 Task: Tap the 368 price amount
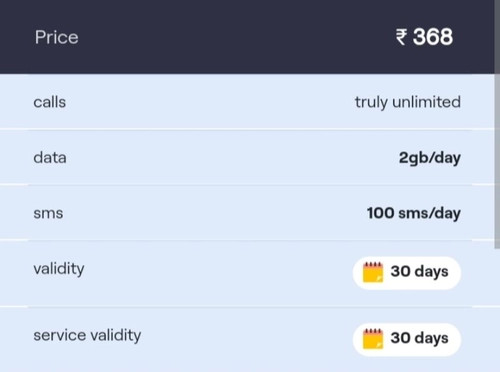pos(433,37)
